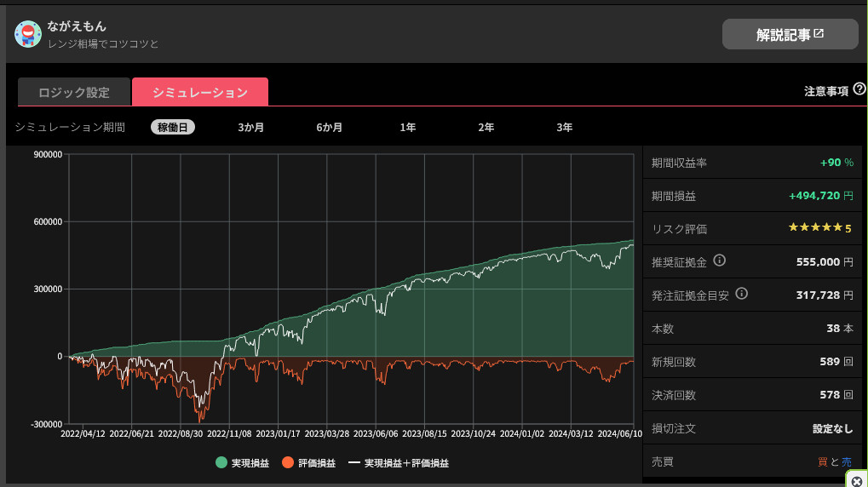Click the close icon at bottom-right corner

point(857,482)
